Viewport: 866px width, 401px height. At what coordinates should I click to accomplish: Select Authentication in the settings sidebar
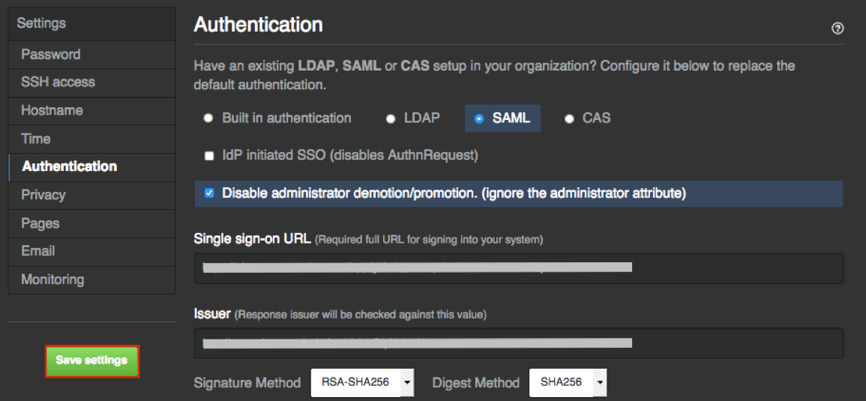pos(69,166)
